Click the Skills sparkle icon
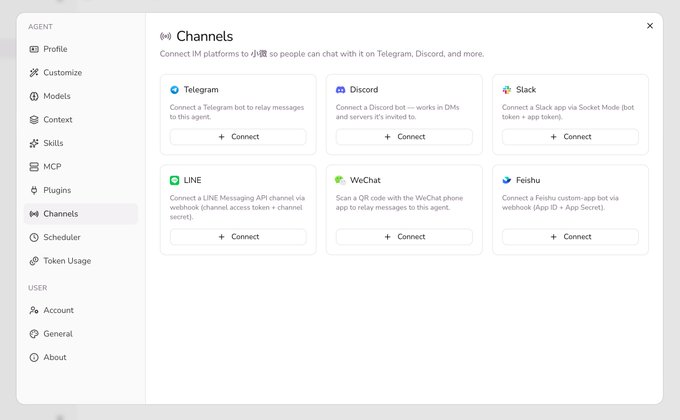Screen dimensions: 680x420 [x=34, y=143]
